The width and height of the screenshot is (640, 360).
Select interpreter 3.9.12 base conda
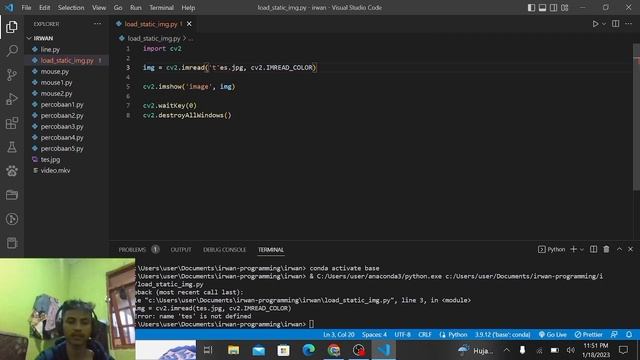pos(502,334)
